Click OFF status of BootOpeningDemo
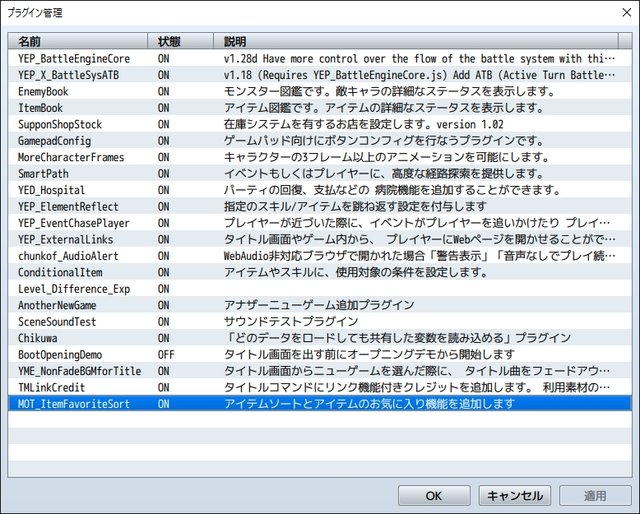Image resolution: width=640 pixels, height=514 pixels. click(x=166, y=355)
